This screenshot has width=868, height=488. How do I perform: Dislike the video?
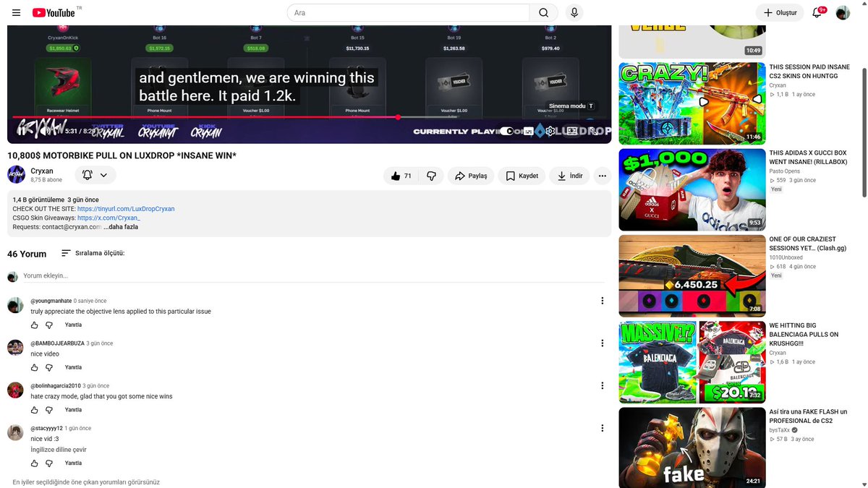pos(431,176)
